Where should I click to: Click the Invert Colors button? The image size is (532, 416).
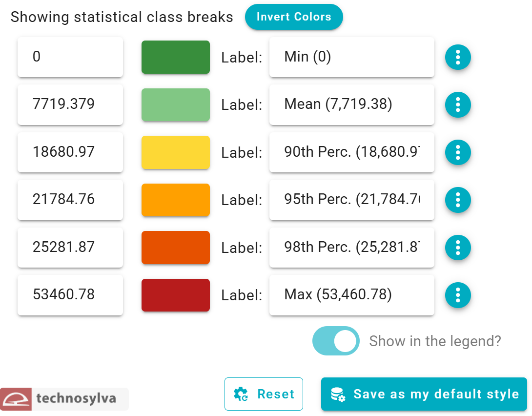[x=294, y=17]
